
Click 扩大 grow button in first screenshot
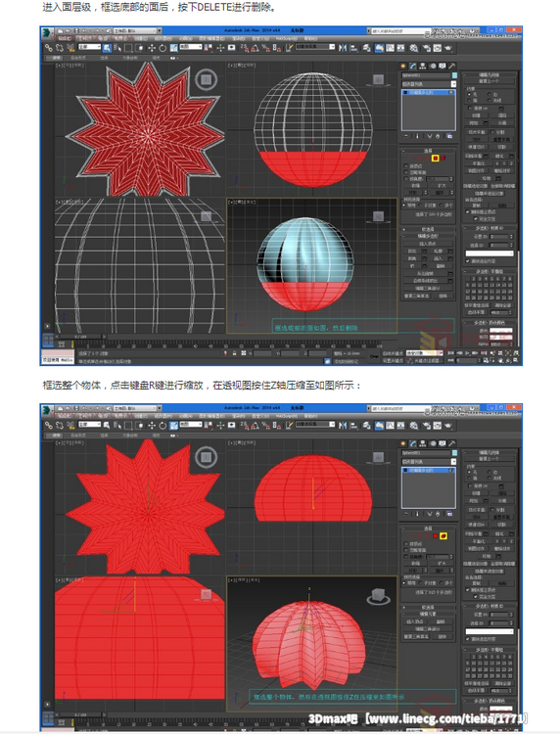(442, 185)
